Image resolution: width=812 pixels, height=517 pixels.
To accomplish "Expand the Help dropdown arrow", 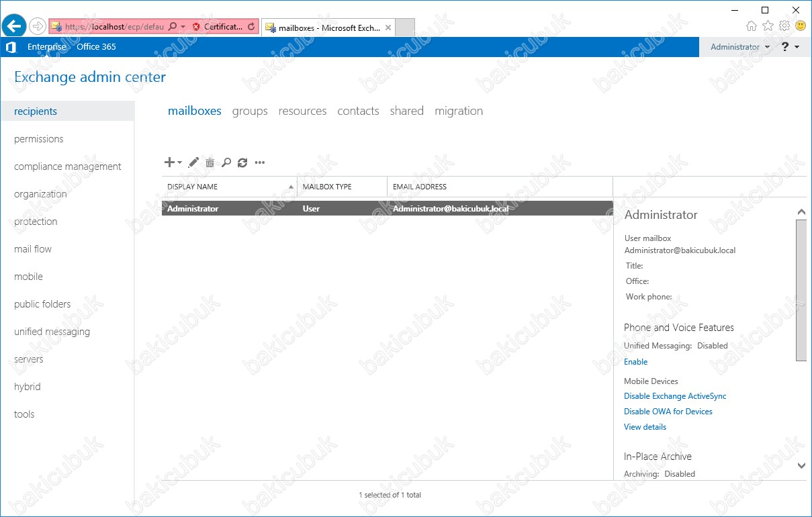I will point(797,47).
